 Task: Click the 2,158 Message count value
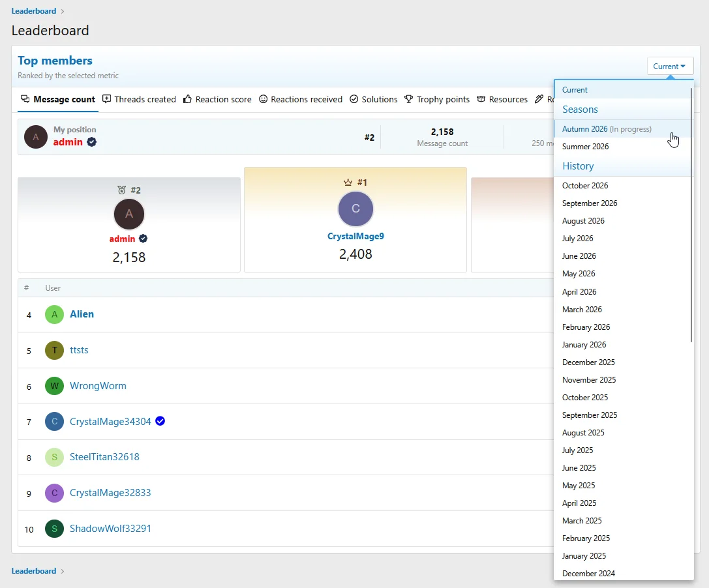(x=442, y=132)
